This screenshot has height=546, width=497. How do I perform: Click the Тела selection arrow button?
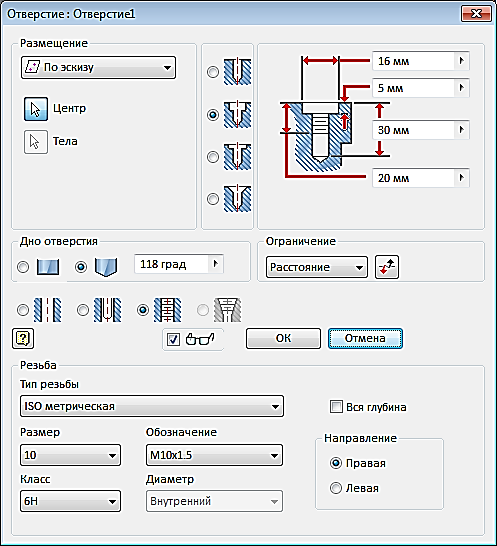pos(36,142)
